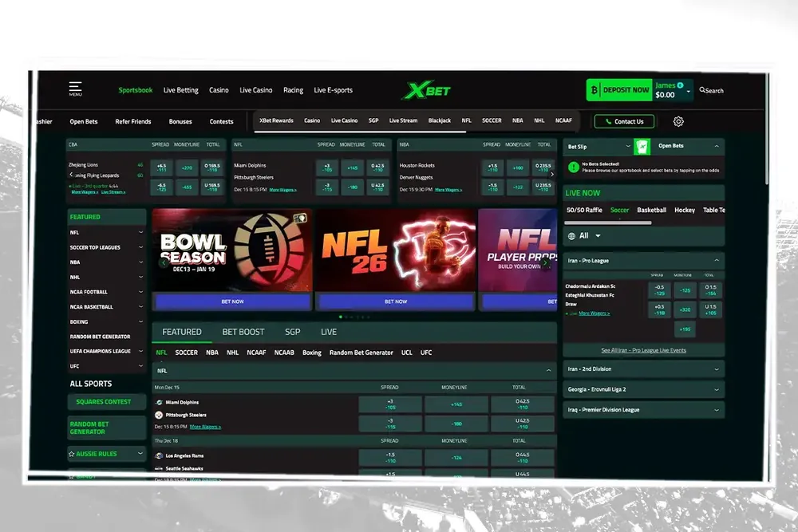Switch to the SGP tab below banners
The image size is (798, 532).
click(x=293, y=332)
